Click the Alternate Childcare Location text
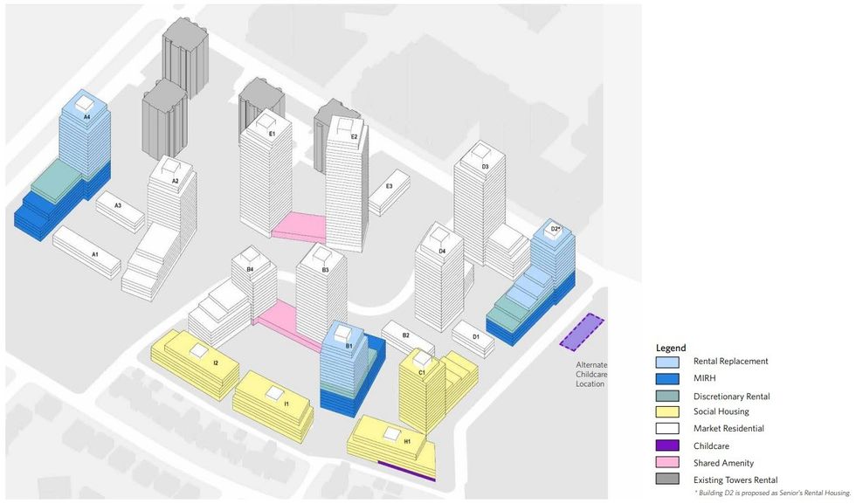The image size is (856, 504). 590,375
